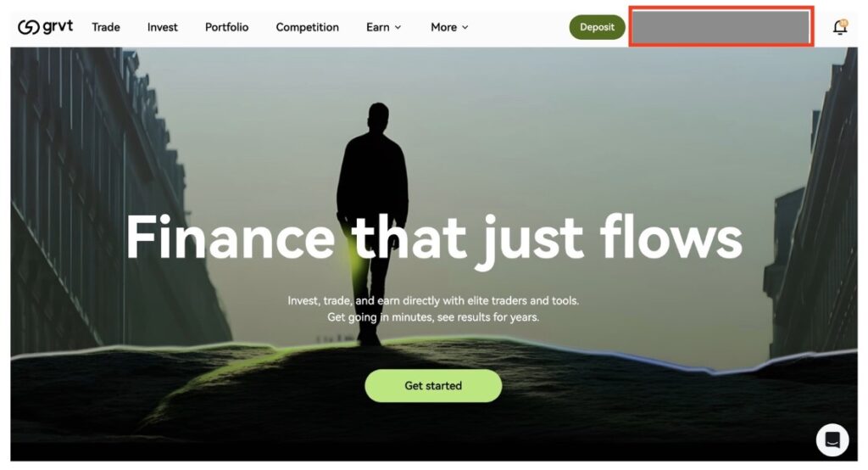Viewport: 868px width, 470px height.
Task: Expand the Earn dropdown chevron
Action: (x=398, y=27)
